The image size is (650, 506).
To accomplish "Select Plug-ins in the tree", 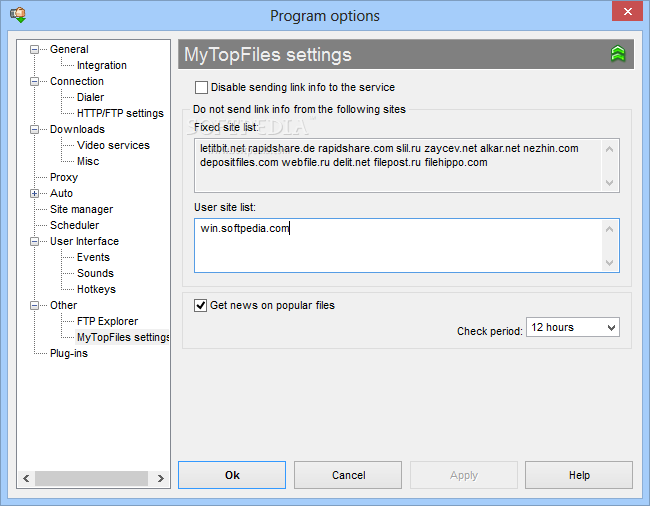I will 69,353.
